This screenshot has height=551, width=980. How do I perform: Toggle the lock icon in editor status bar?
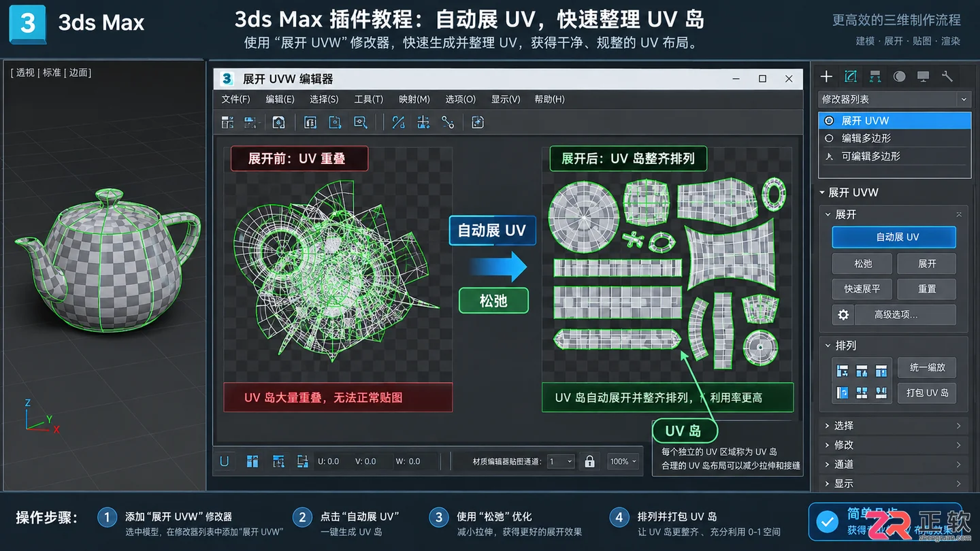pos(589,461)
